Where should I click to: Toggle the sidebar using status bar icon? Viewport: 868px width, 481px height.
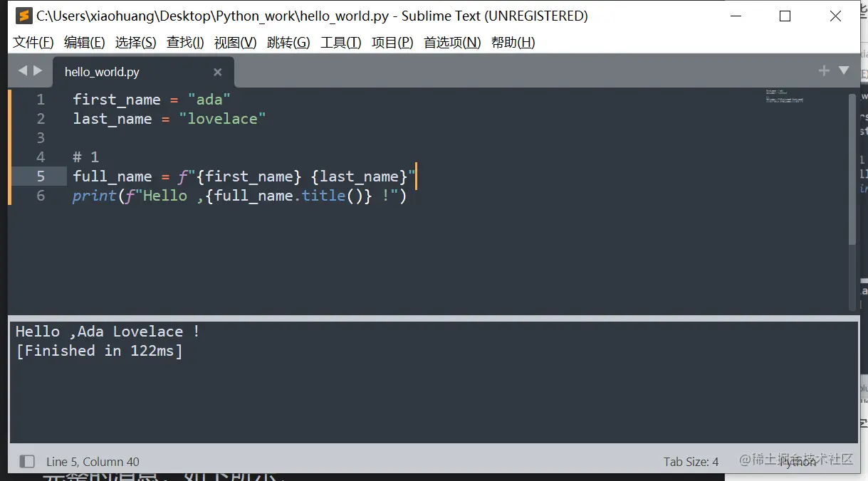(x=27, y=462)
